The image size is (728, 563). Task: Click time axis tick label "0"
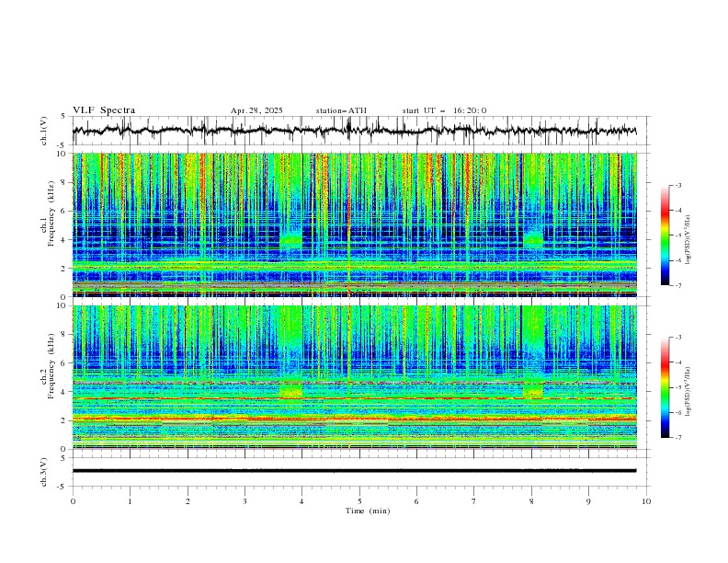click(73, 501)
